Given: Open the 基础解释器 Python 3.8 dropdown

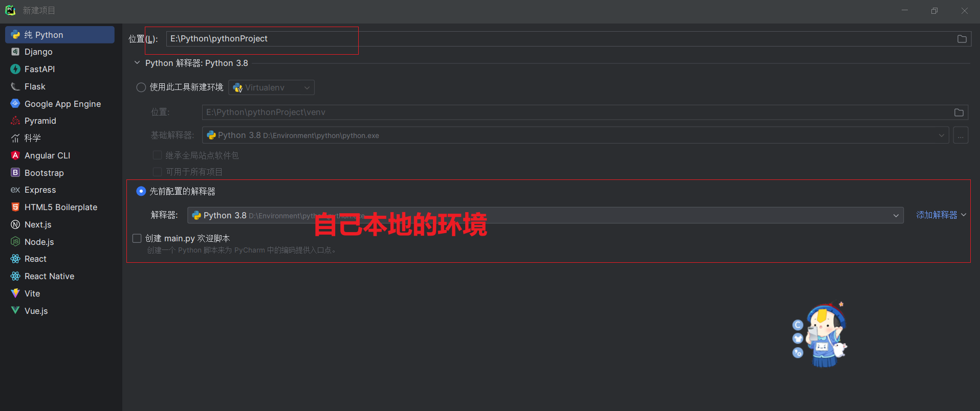Looking at the screenshot, I should [576, 135].
